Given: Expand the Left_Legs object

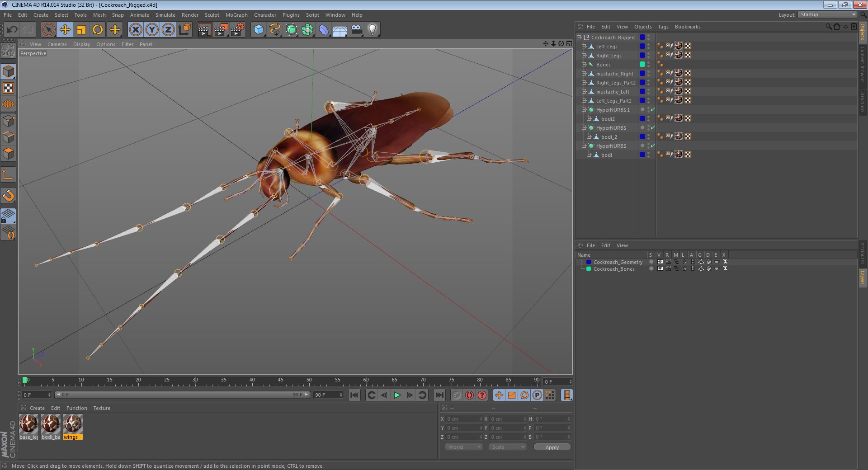Looking at the screenshot, I should [584, 46].
